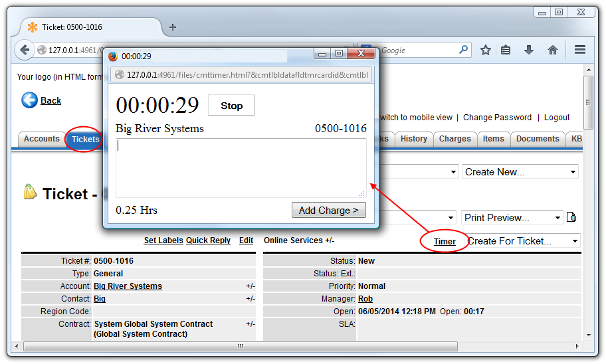The width and height of the screenshot is (606, 364).
Task: Click the blue Back arrow icon
Action: coord(29,100)
